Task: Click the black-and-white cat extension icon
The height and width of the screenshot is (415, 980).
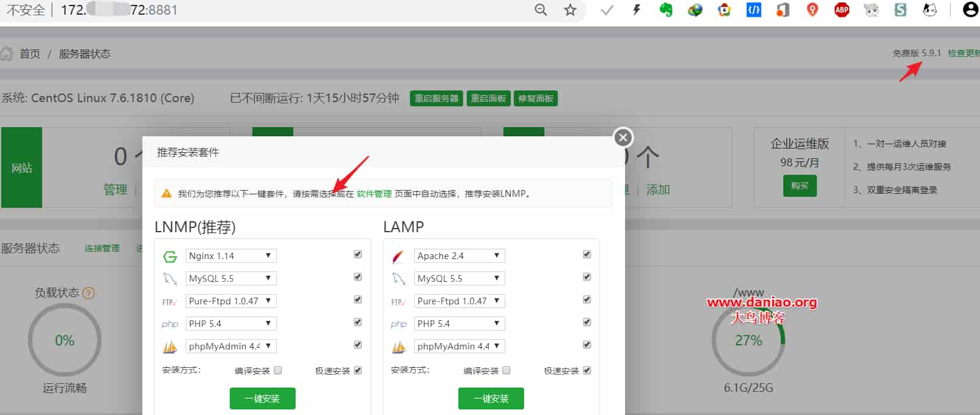Action: (x=930, y=10)
